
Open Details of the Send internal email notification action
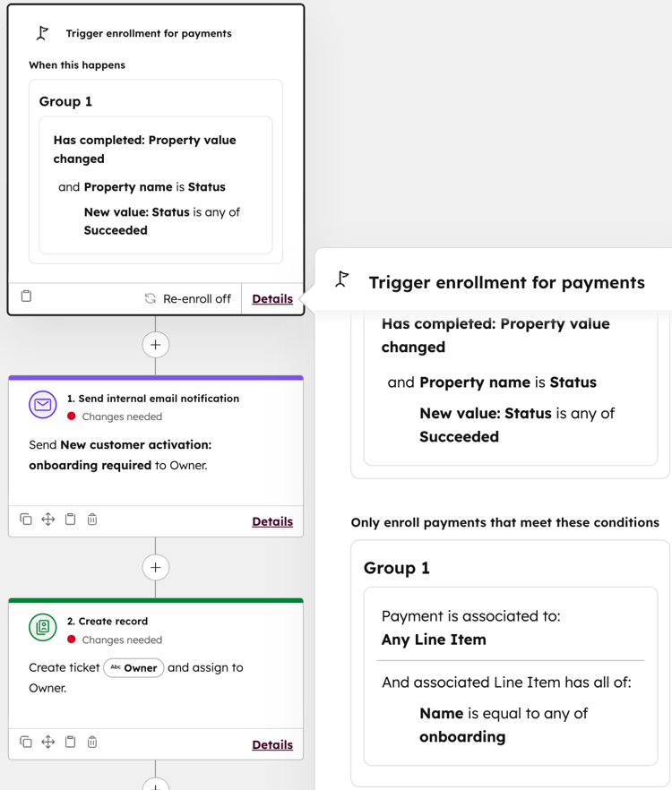[x=272, y=520]
